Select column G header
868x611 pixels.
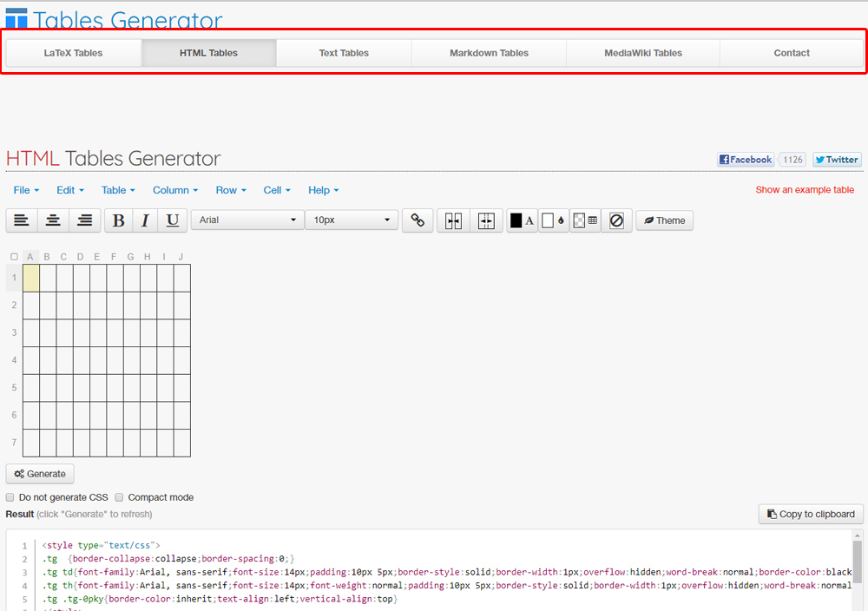click(131, 257)
